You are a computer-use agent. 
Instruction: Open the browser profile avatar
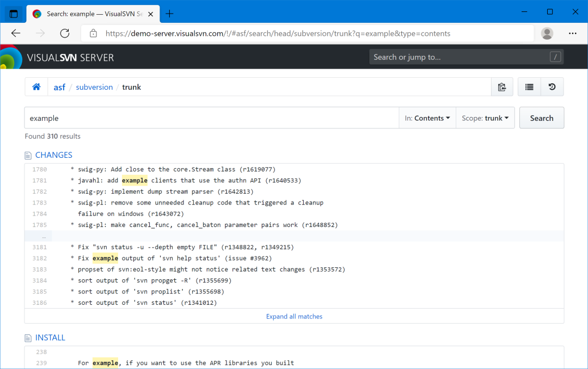[x=547, y=33]
